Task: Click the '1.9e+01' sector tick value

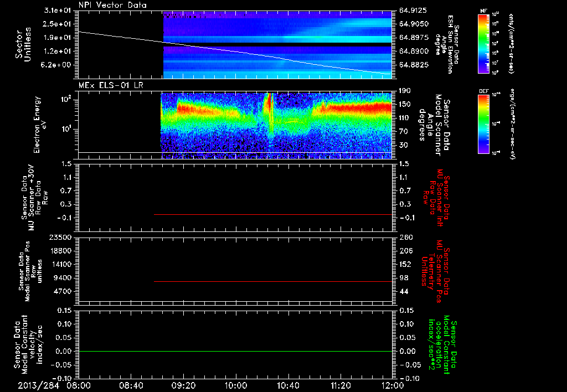Action: [x=58, y=38]
